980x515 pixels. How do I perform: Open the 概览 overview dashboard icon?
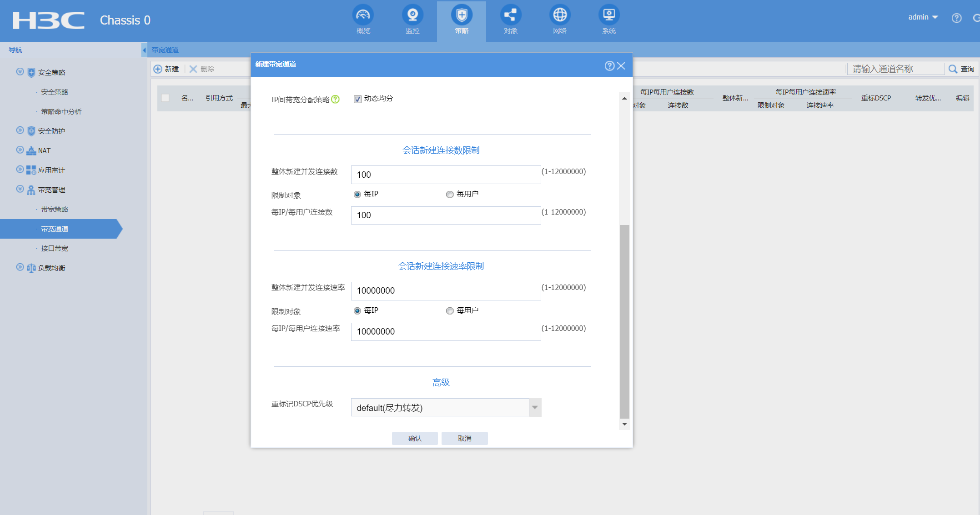point(363,15)
